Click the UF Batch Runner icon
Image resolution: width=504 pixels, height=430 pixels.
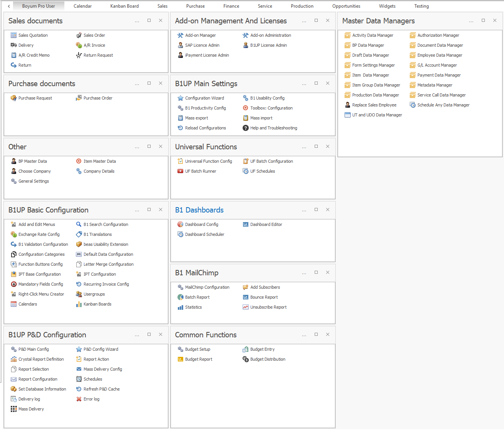181,171
